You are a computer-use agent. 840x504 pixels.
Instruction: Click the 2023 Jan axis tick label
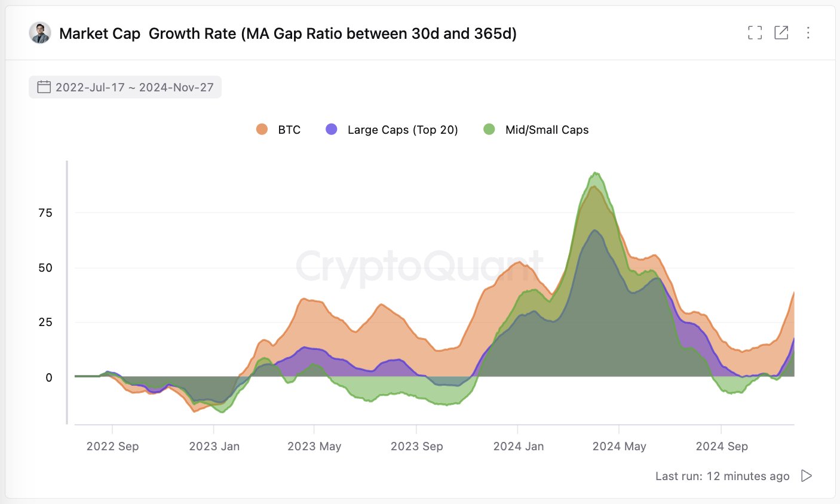tap(214, 446)
